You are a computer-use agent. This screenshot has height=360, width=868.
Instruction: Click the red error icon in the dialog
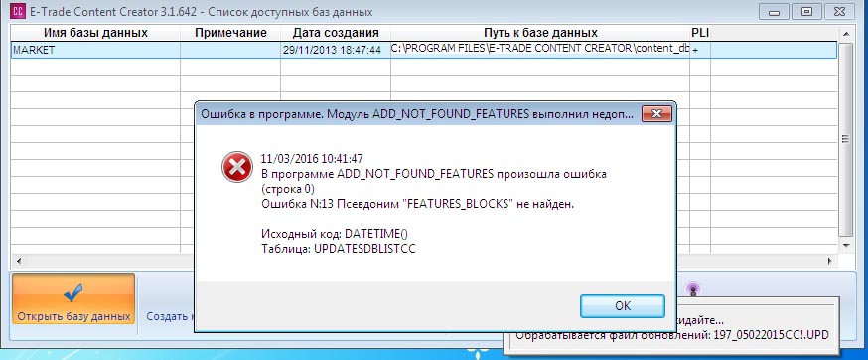[x=237, y=167]
